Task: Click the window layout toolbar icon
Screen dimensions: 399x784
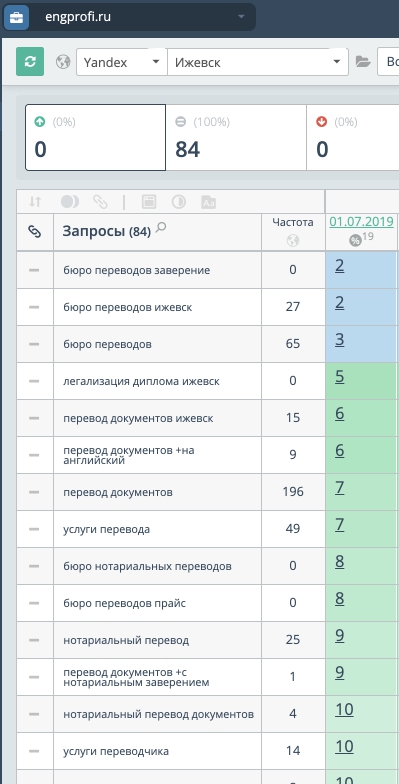Action: pos(149,202)
